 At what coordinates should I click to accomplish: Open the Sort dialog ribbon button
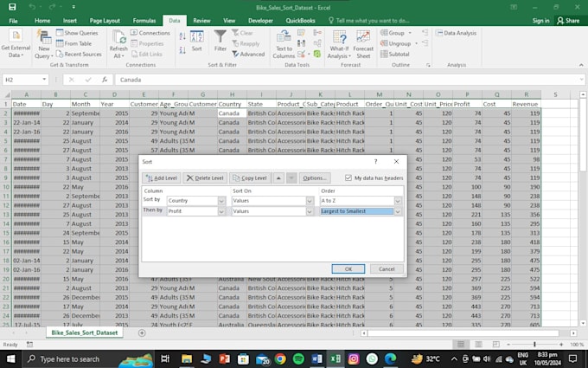197,41
